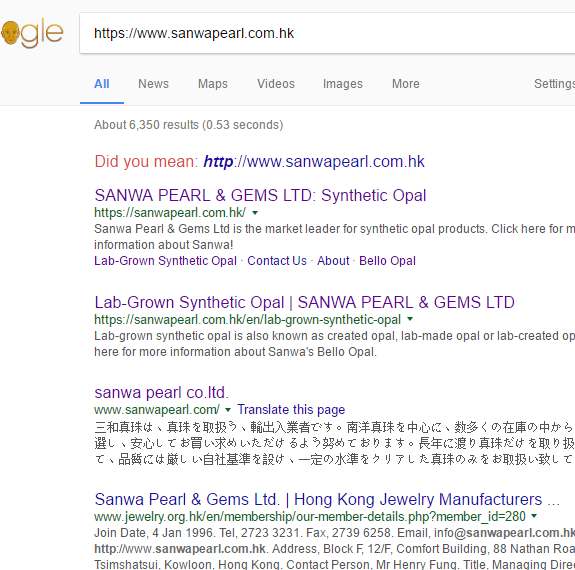This screenshot has width=575, height=570.
Task: Click the green https://sanwapearl.com.hk/ URL text
Action: 170,213
